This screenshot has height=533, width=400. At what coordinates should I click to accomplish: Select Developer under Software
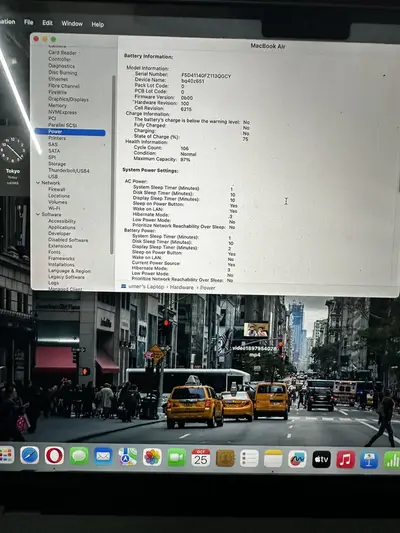59,233
